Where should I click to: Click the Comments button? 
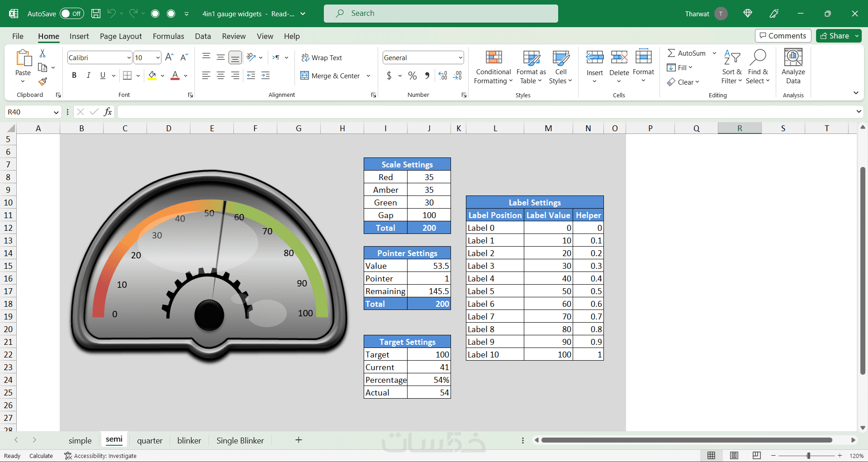[x=783, y=36]
